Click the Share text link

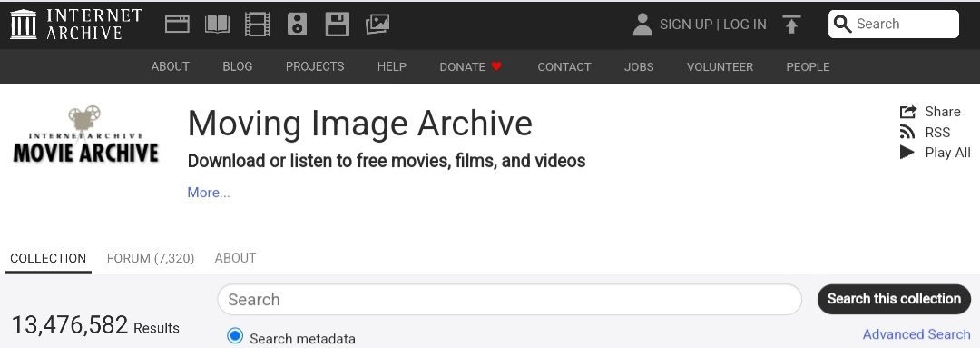pyautogui.click(x=943, y=112)
